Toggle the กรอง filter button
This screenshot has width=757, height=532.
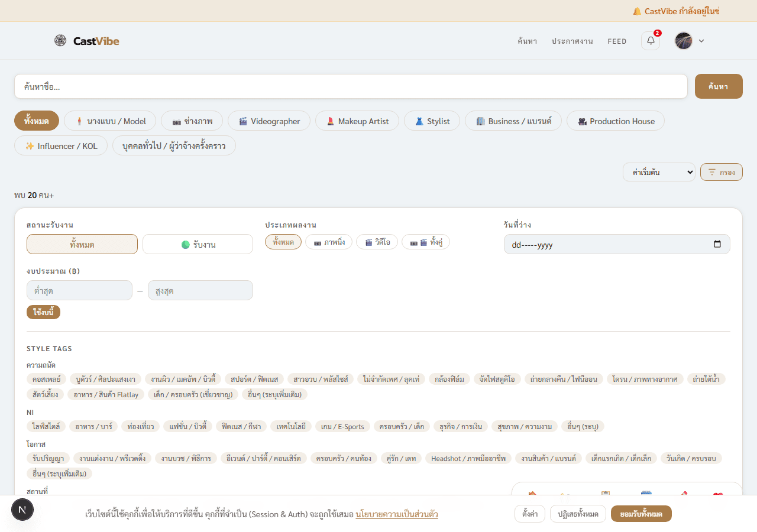tap(722, 172)
